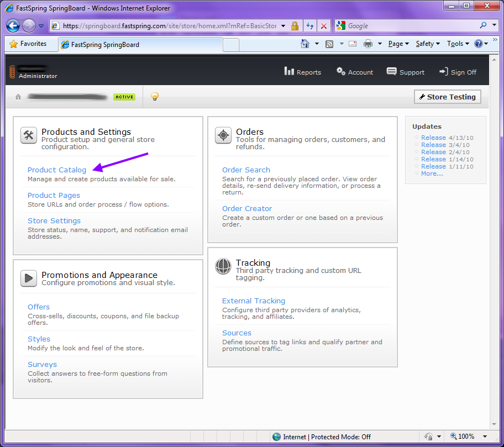The image size is (504, 447).
Task: Open the Safety menu
Action: pos(428,44)
